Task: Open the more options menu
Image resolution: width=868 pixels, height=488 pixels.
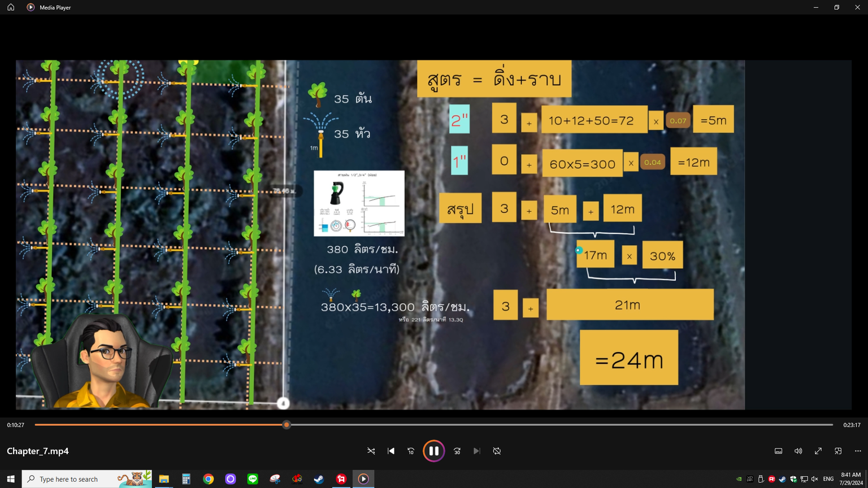Action: 858,451
